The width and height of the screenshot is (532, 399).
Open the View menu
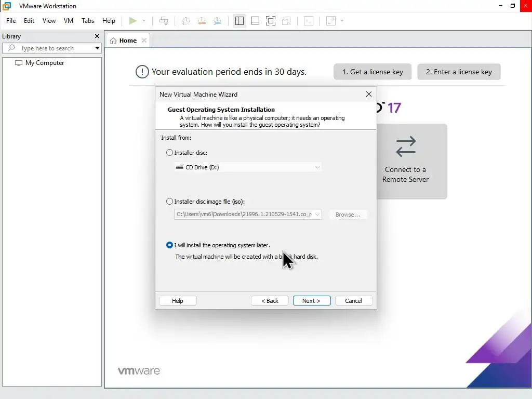[49, 21]
